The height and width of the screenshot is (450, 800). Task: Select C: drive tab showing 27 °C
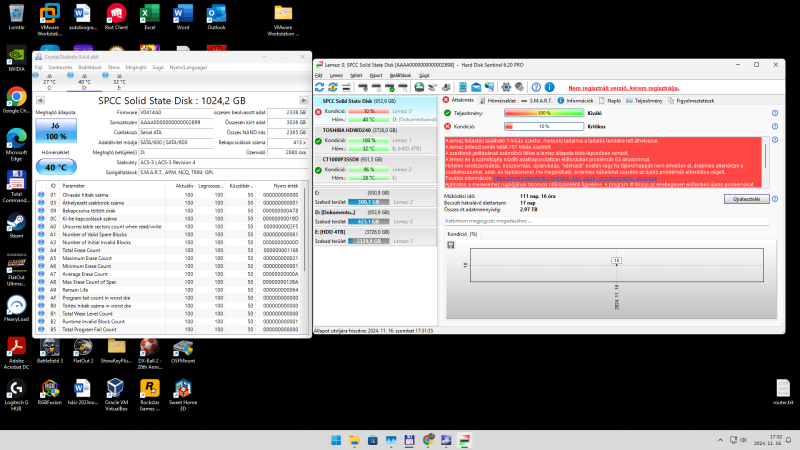tap(49, 82)
